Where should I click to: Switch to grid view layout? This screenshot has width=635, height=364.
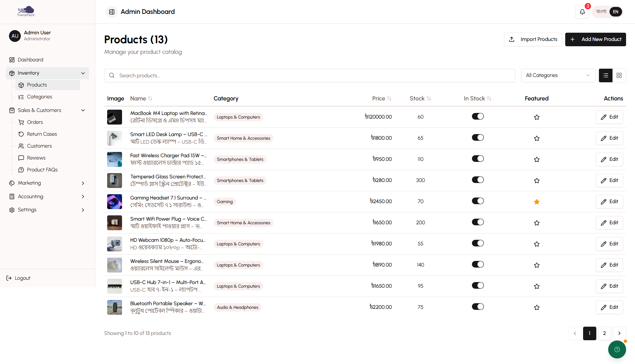(619, 75)
